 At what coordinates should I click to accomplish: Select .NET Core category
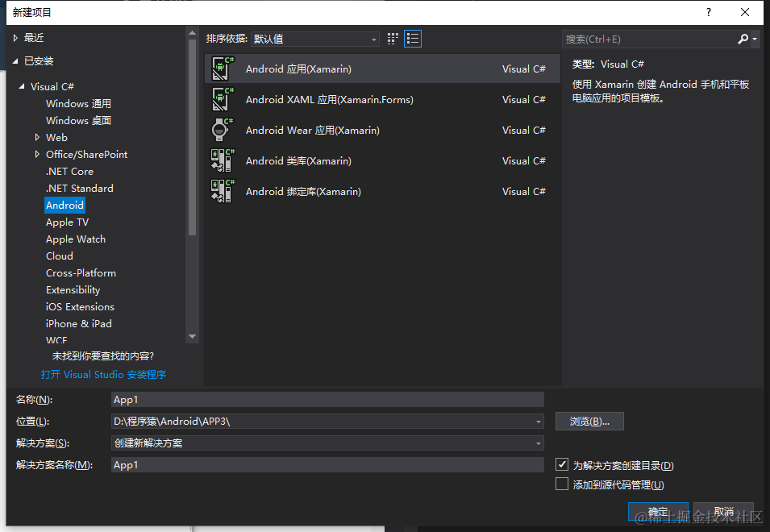click(69, 171)
